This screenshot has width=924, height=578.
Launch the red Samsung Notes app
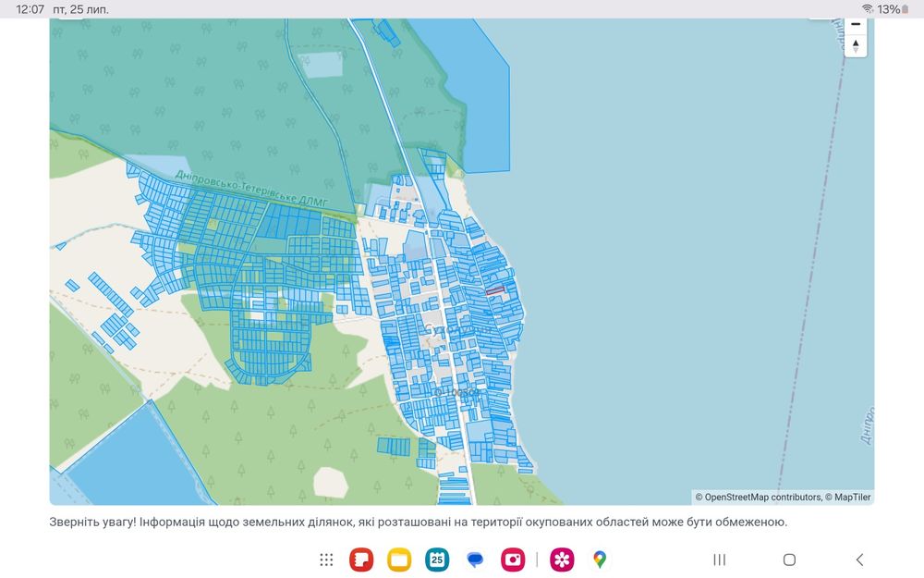click(361, 560)
